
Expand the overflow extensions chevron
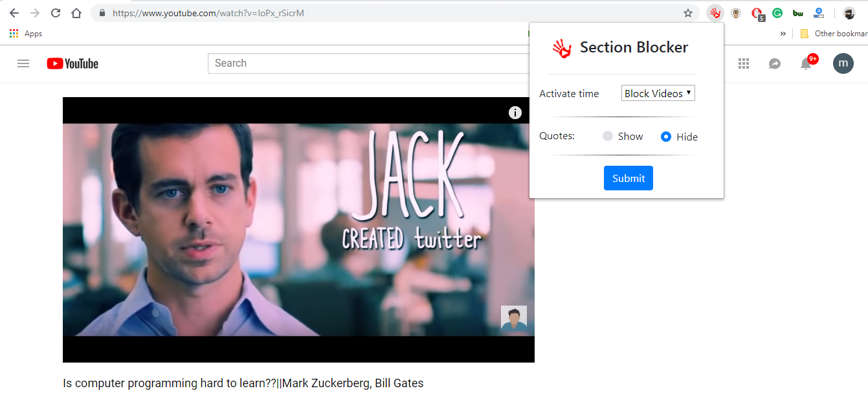(x=783, y=33)
